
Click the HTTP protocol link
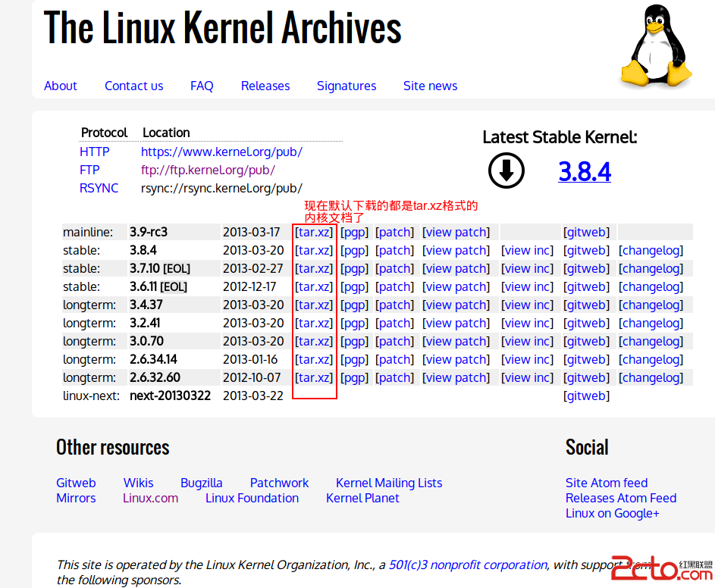[x=94, y=152]
